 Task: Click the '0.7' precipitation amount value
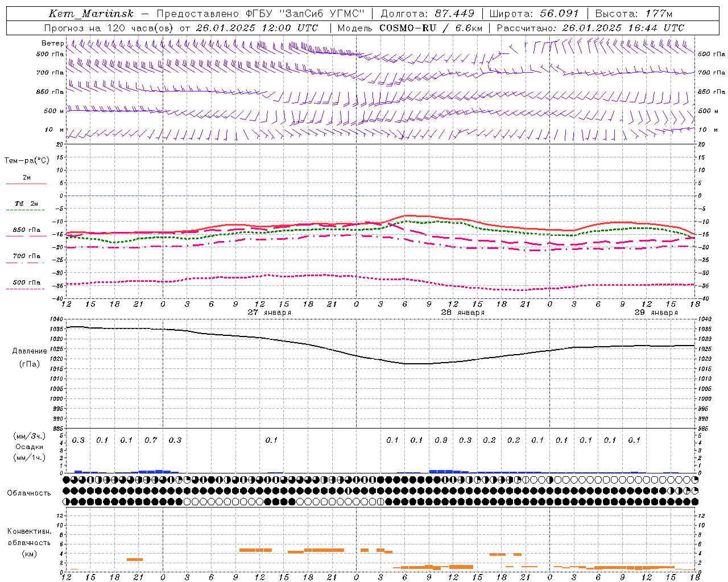point(151,440)
